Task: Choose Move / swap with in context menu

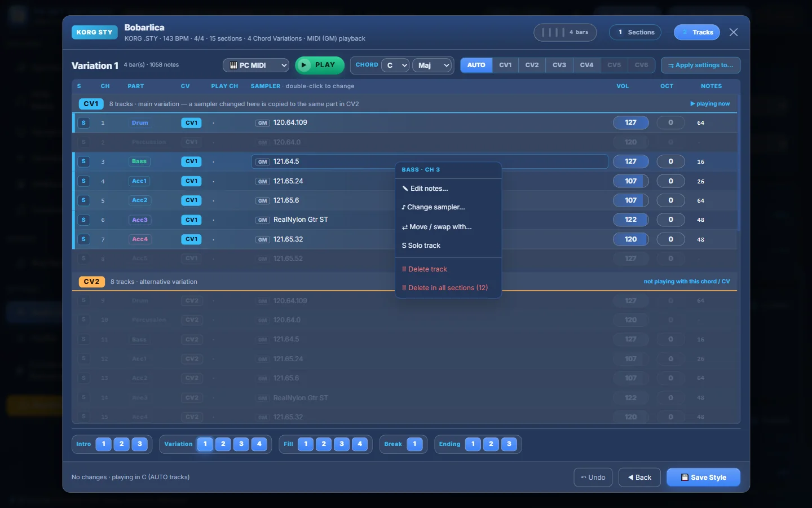Action: pos(448,227)
